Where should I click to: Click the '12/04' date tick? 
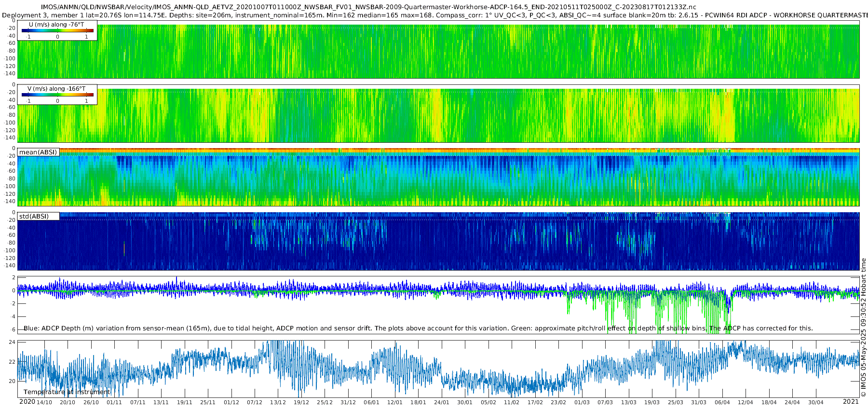click(x=746, y=402)
